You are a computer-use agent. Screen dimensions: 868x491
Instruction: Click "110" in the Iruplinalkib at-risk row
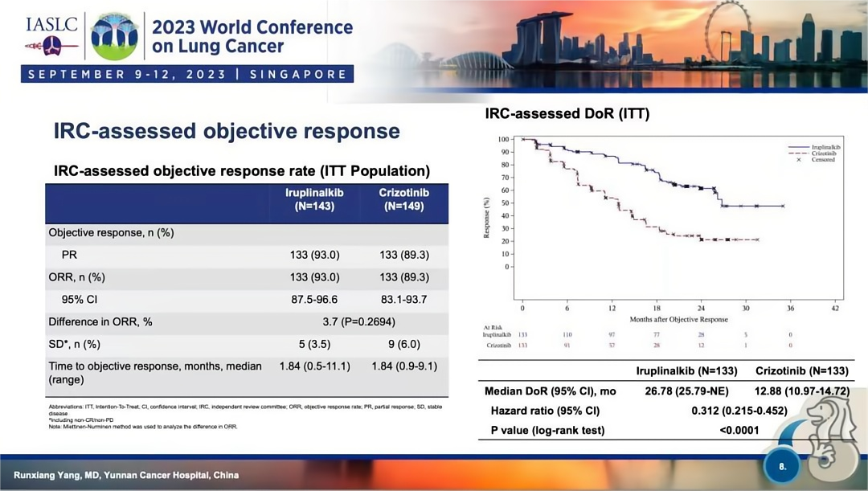[x=567, y=335]
